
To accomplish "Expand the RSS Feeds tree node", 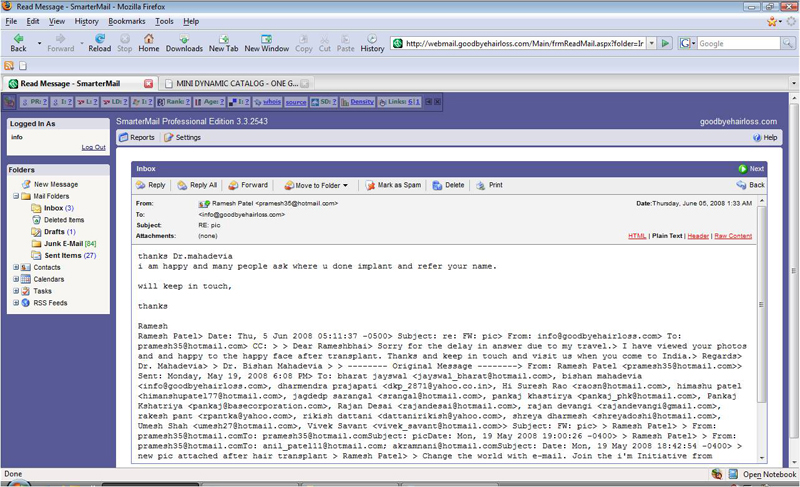I will 16,302.
